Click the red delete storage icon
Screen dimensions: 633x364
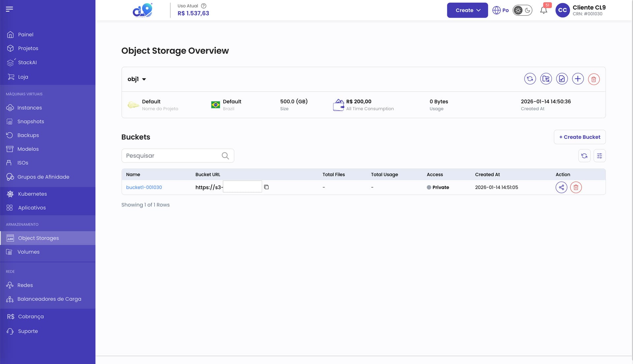(593, 79)
